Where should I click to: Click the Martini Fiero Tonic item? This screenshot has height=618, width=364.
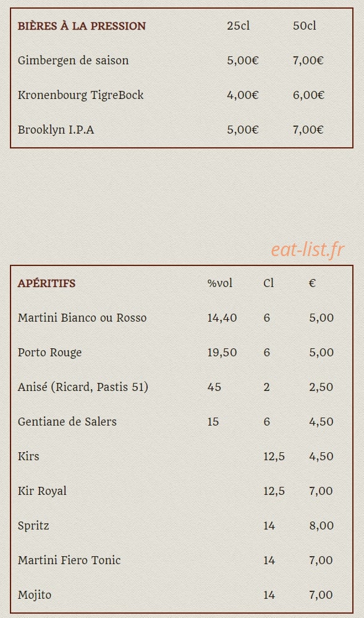69,560
